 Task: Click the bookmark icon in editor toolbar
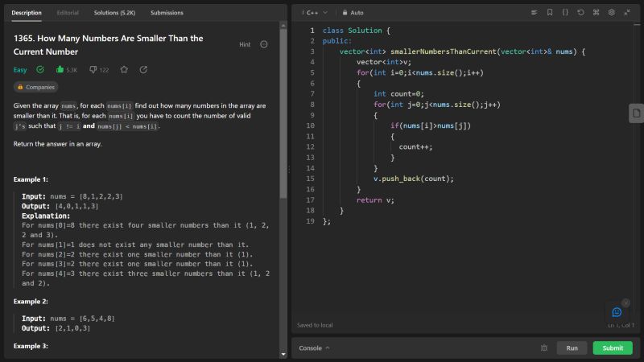click(x=550, y=13)
